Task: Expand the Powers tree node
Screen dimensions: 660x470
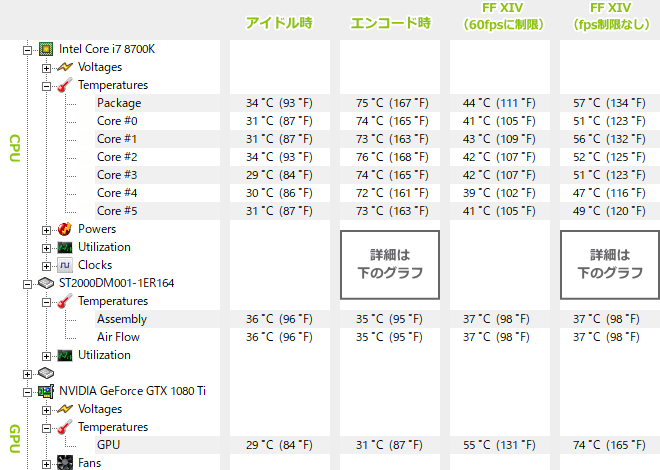Action: point(46,230)
